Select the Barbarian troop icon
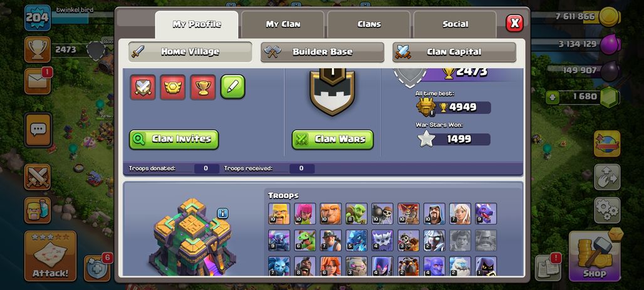Screen dimensions: 644x290 click(279, 214)
